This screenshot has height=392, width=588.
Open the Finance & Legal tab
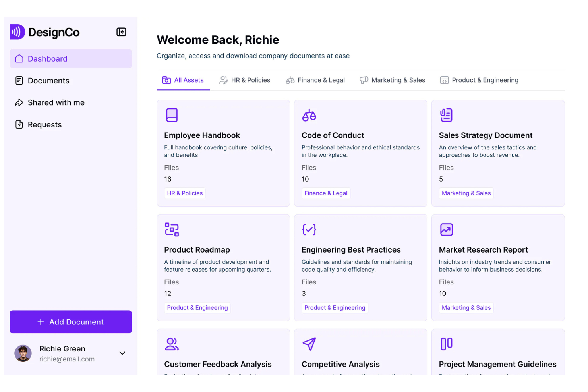tap(315, 80)
